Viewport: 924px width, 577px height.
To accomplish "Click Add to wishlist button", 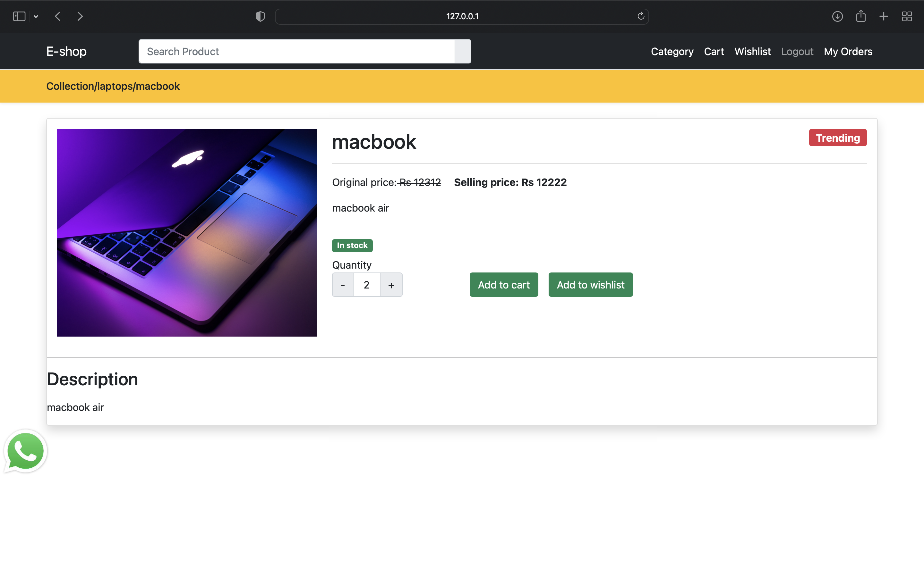I will point(590,285).
